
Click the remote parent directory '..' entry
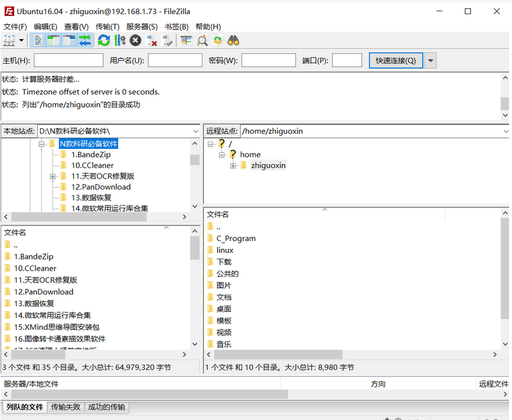[x=218, y=227]
